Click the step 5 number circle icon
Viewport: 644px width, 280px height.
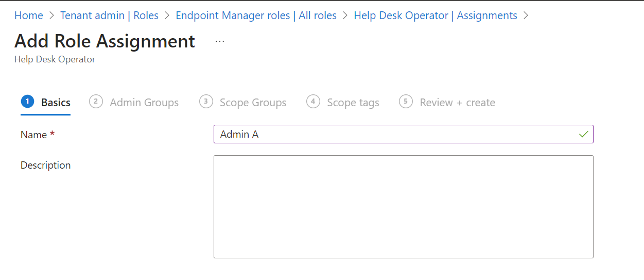pyautogui.click(x=406, y=102)
